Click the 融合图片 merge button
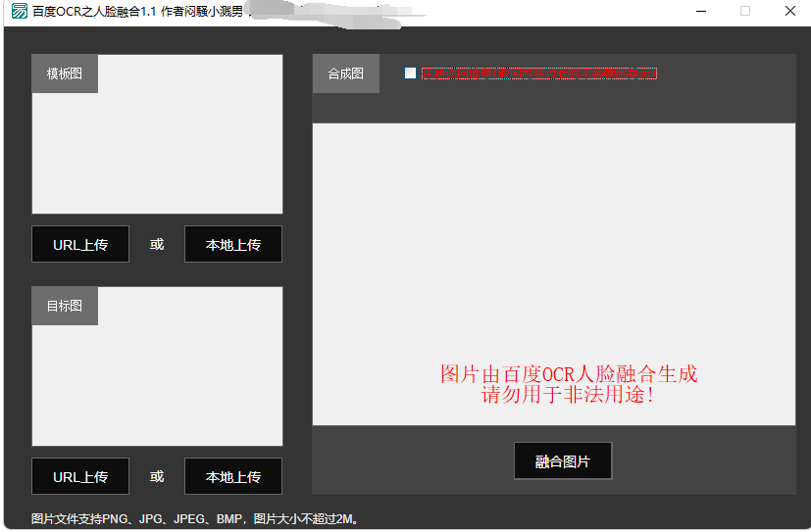Image resolution: width=811 pixels, height=532 pixels. tap(563, 460)
